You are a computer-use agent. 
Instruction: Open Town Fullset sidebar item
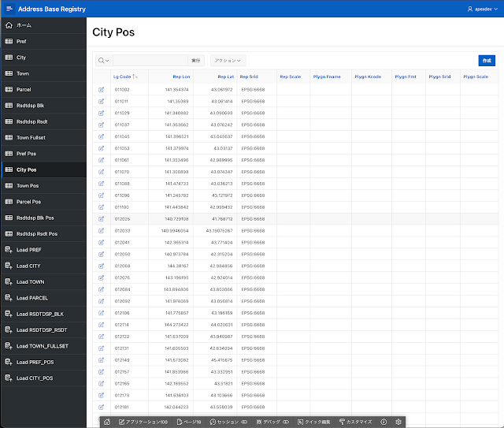coord(43,137)
